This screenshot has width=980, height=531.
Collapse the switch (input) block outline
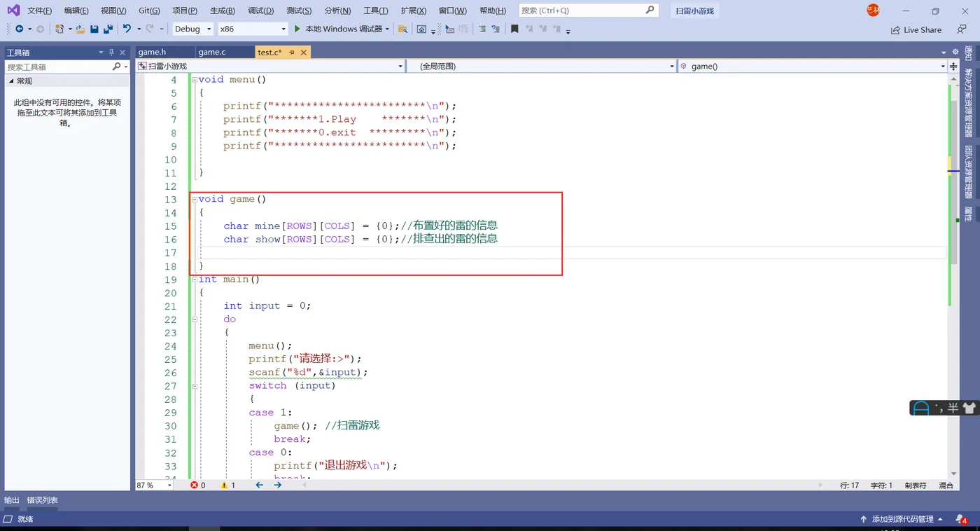(194, 386)
